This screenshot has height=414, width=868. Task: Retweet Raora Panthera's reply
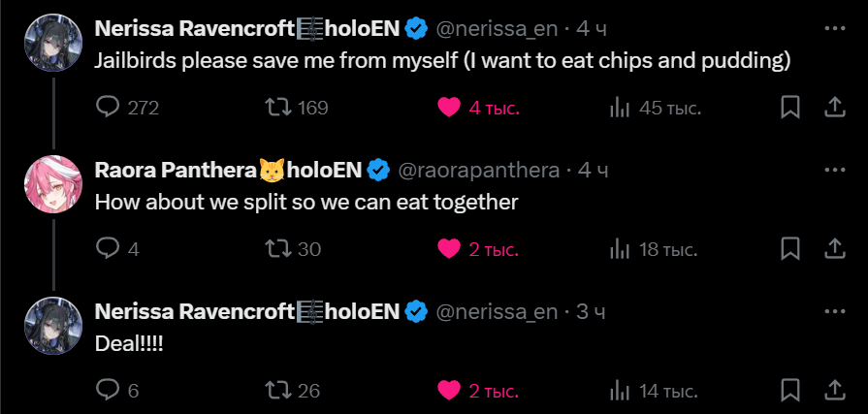coord(278,249)
